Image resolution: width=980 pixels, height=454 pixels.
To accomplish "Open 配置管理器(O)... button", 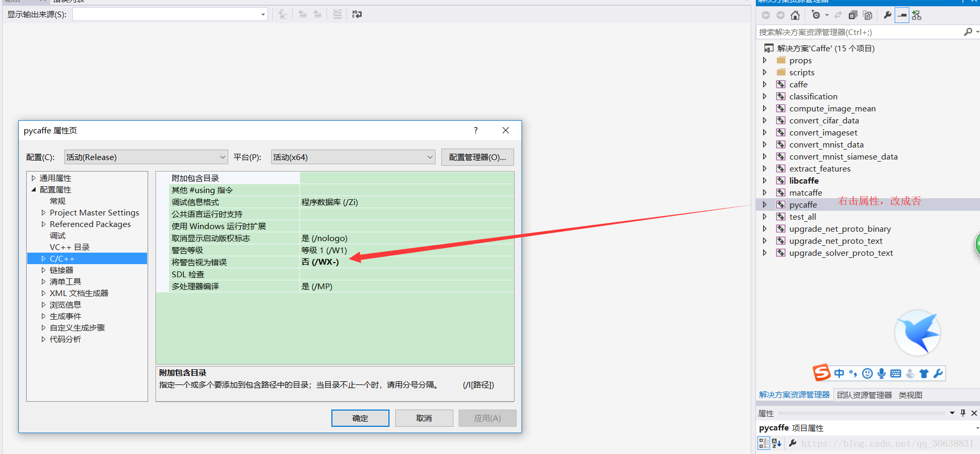I will (x=477, y=157).
